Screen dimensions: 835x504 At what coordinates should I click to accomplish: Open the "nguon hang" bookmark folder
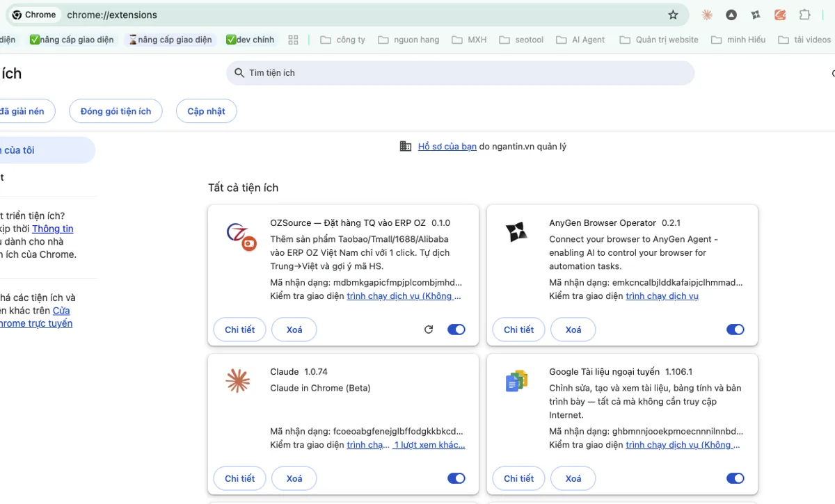click(x=409, y=40)
